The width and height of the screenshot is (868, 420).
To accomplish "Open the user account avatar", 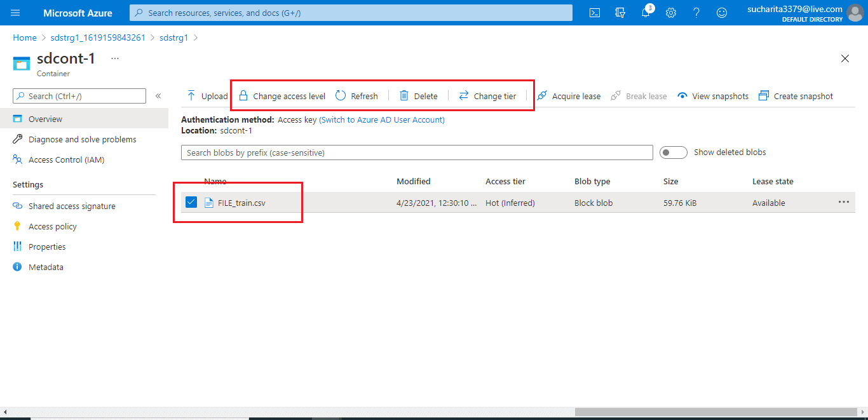I will [855, 13].
